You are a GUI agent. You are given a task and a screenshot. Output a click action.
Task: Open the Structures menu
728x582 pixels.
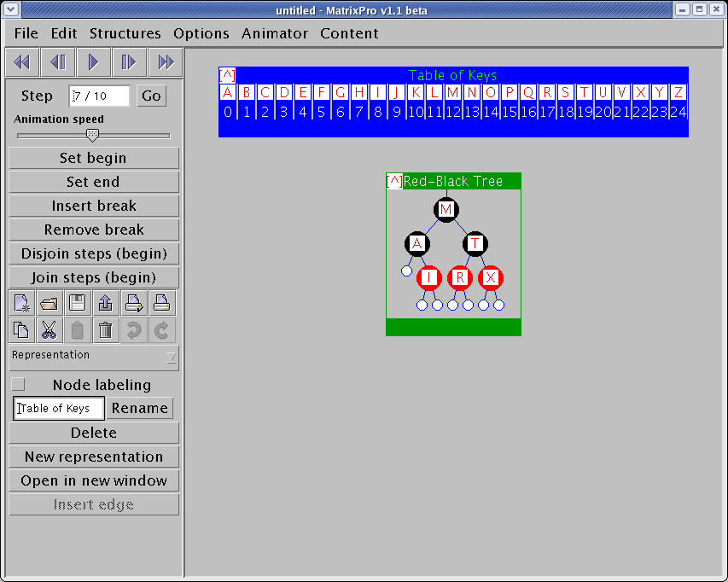(125, 33)
